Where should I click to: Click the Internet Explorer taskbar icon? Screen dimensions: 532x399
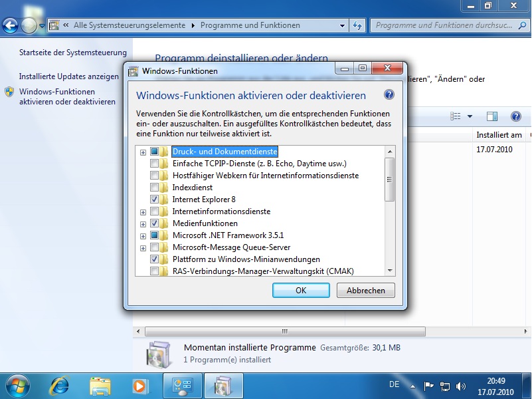(60, 385)
